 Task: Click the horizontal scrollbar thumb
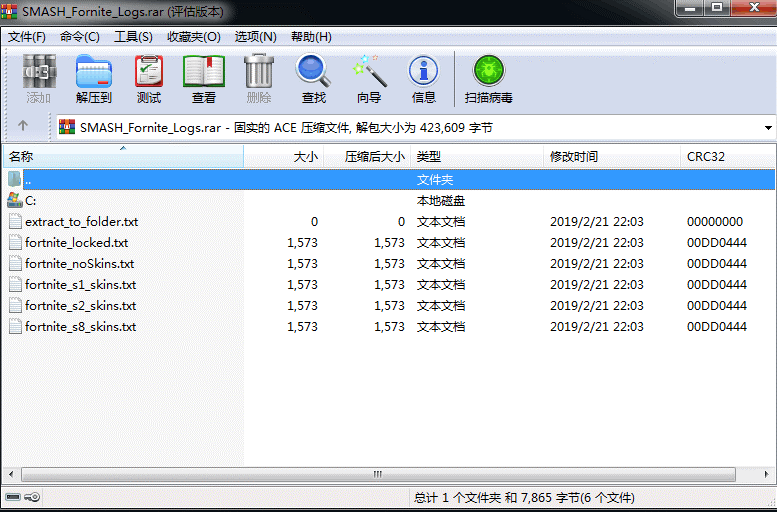[x=378, y=474]
